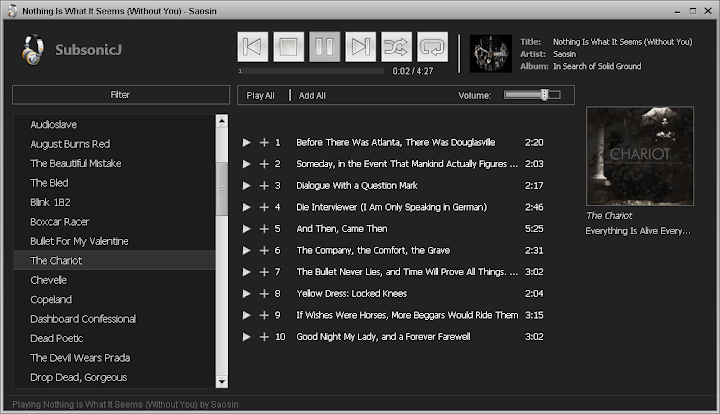Add track 6 to the playlist

click(x=264, y=250)
